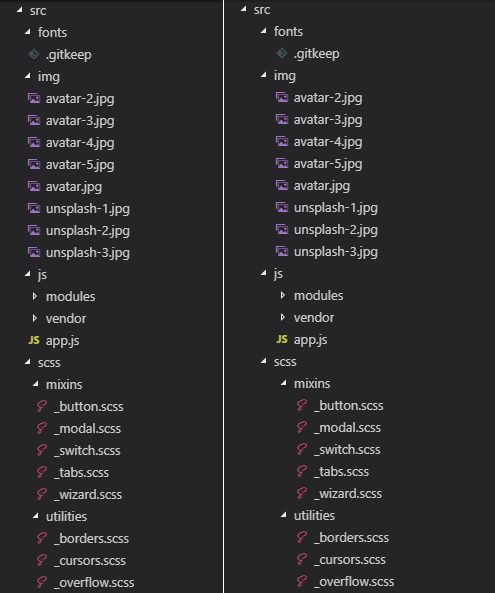This screenshot has width=495, height=593.
Task: Expand the modules folder in left panel
Action: coord(35,296)
